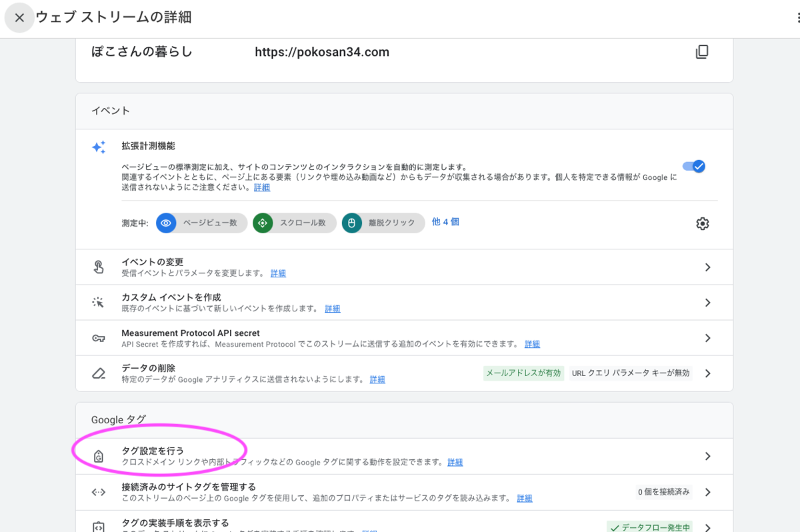Click the sparkle icon beside 拡張計測機能
Viewport: 800px width, 532px height.
pyautogui.click(x=99, y=147)
